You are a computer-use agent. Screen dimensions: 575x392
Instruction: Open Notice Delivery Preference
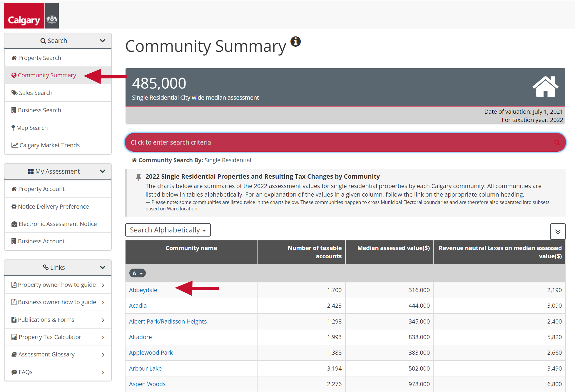[x=58, y=207]
